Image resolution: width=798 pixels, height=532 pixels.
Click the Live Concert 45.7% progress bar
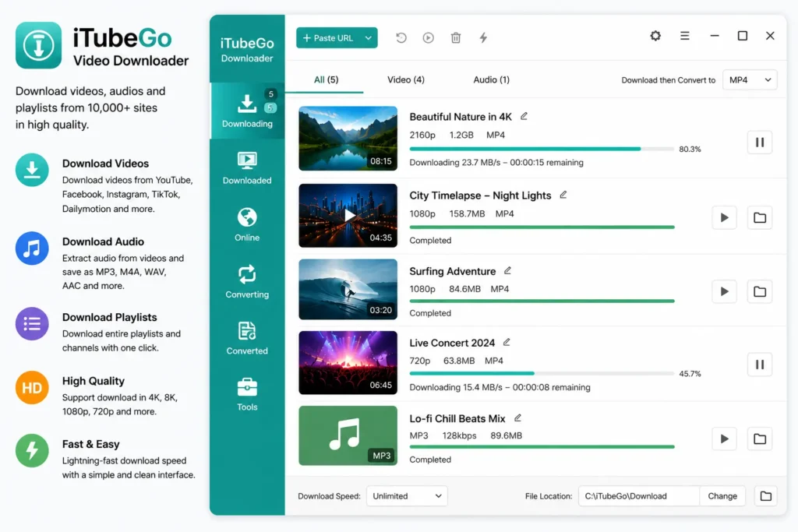(542, 373)
